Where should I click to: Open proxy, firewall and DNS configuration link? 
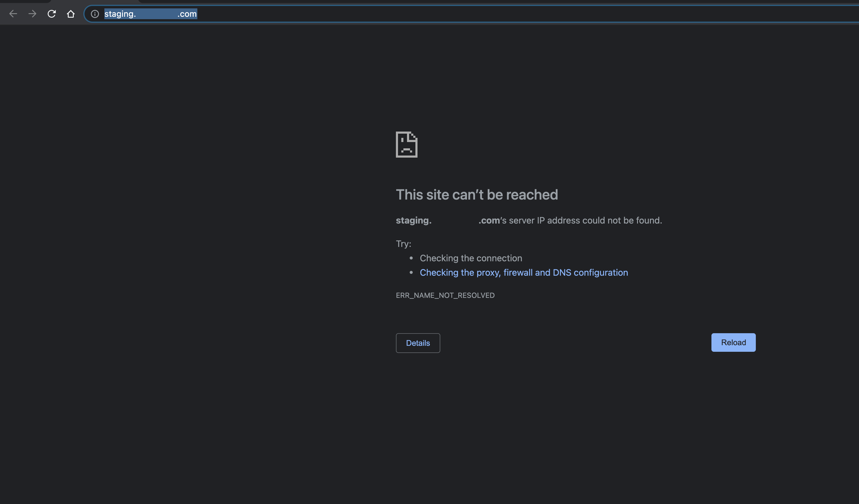(524, 272)
